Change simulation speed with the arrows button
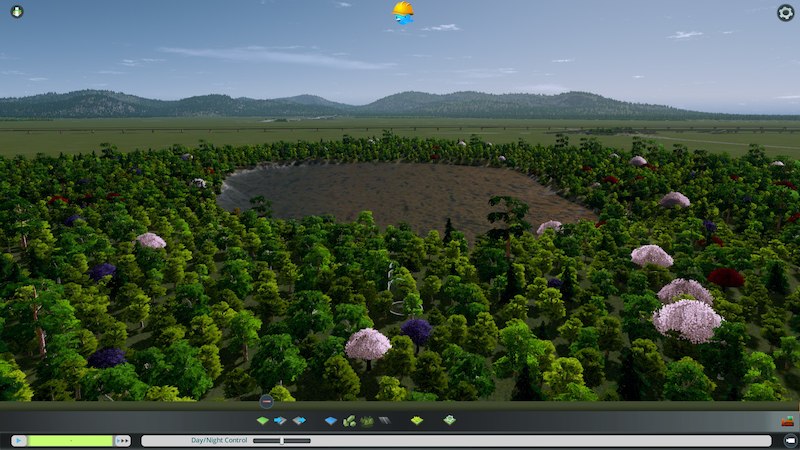Viewport: 800px width, 450px height. tap(123, 440)
